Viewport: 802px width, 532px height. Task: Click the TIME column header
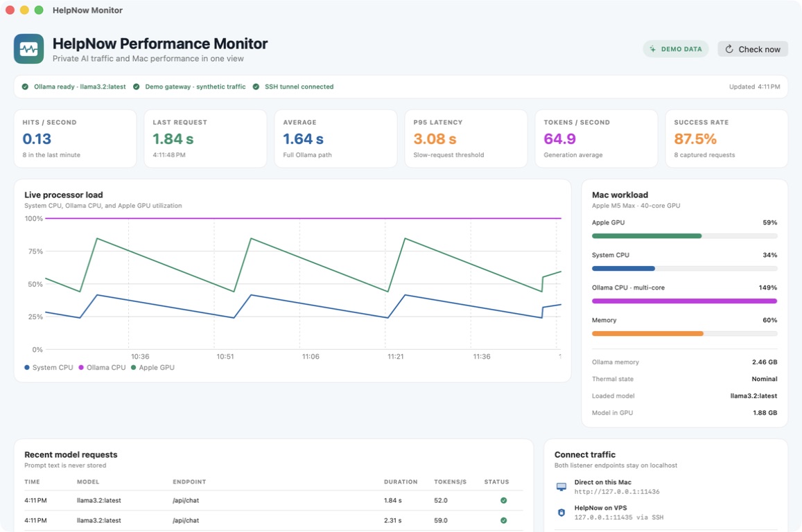[x=32, y=482]
